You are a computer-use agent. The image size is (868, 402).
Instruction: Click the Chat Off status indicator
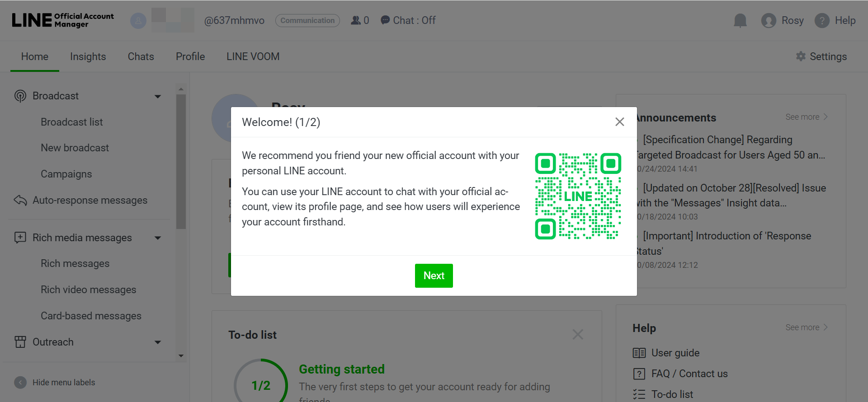(408, 20)
